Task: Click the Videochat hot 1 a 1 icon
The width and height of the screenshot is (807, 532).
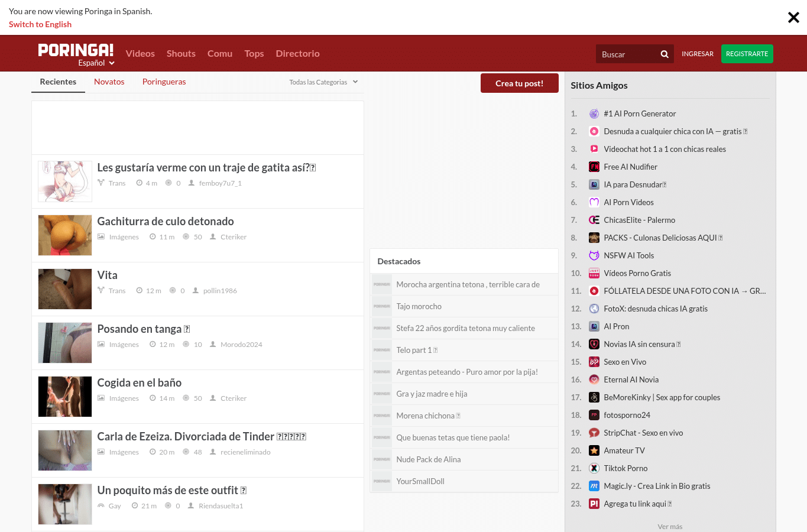Action: tap(594, 149)
